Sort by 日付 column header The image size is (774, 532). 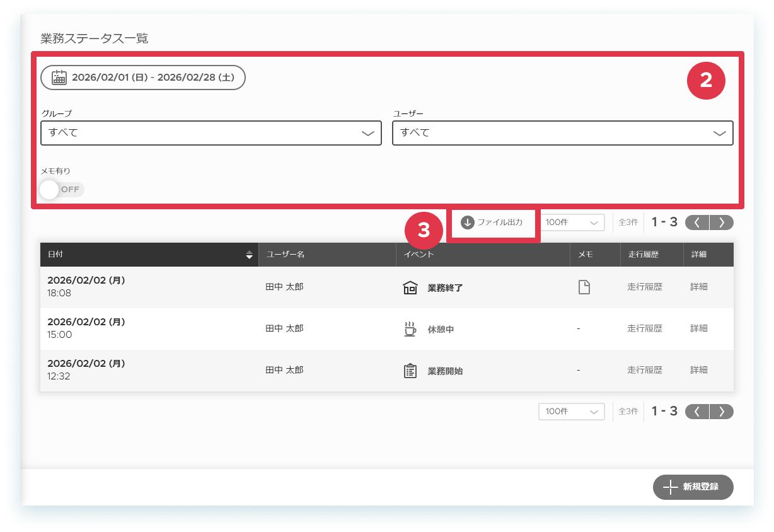tap(149, 255)
